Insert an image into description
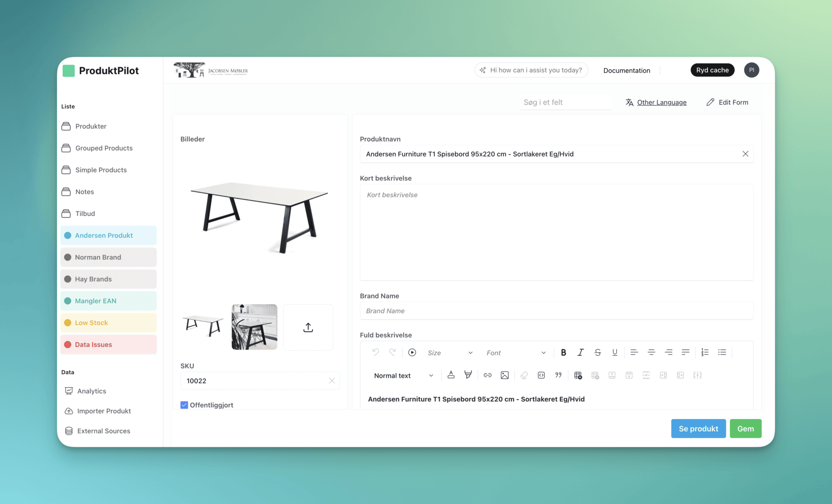The image size is (832, 504). coord(504,375)
